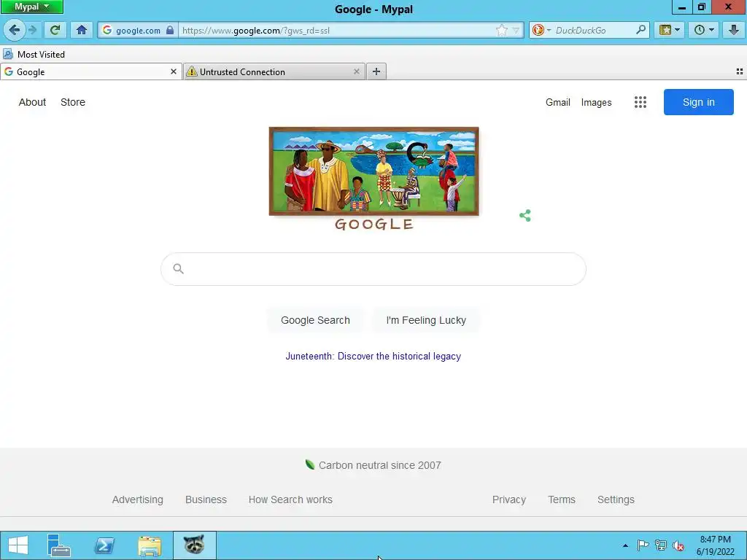Open the Mypal application menu
The height and width of the screenshot is (560, 747).
[x=32, y=7]
